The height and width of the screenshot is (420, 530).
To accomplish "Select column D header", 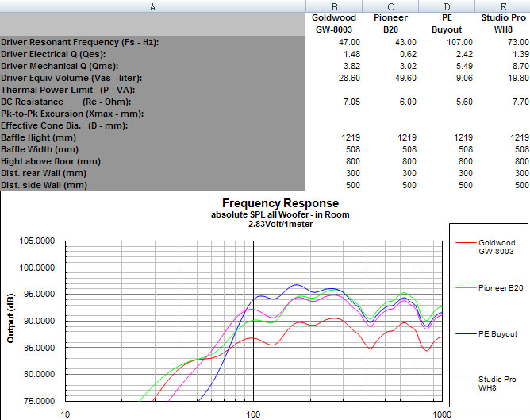I will (x=447, y=6).
